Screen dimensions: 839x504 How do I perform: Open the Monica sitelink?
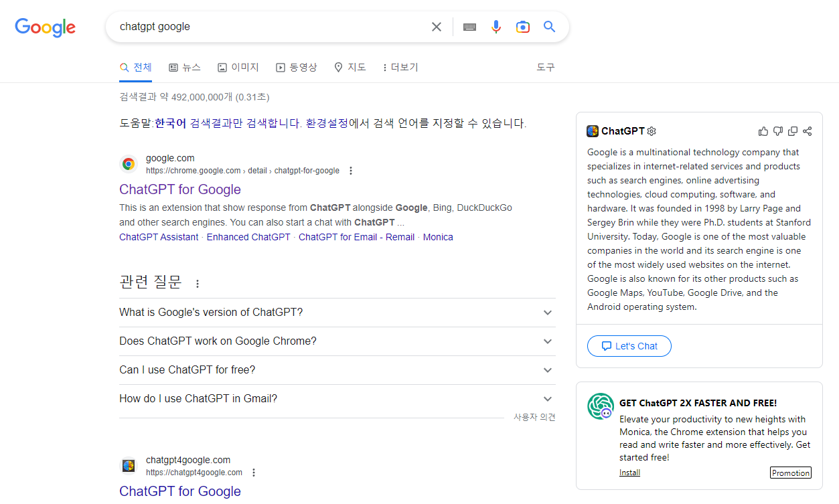click(x=438, y=237)
